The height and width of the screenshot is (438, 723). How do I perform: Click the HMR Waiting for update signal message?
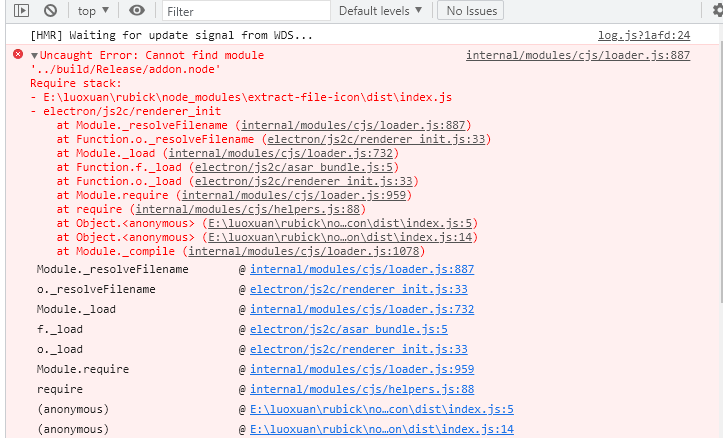[x=172, y=35]
